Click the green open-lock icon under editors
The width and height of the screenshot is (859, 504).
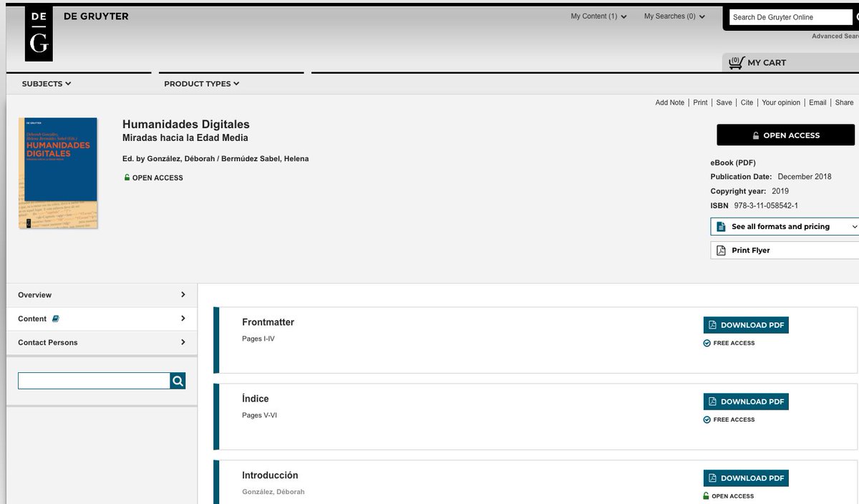click(127, 178)
